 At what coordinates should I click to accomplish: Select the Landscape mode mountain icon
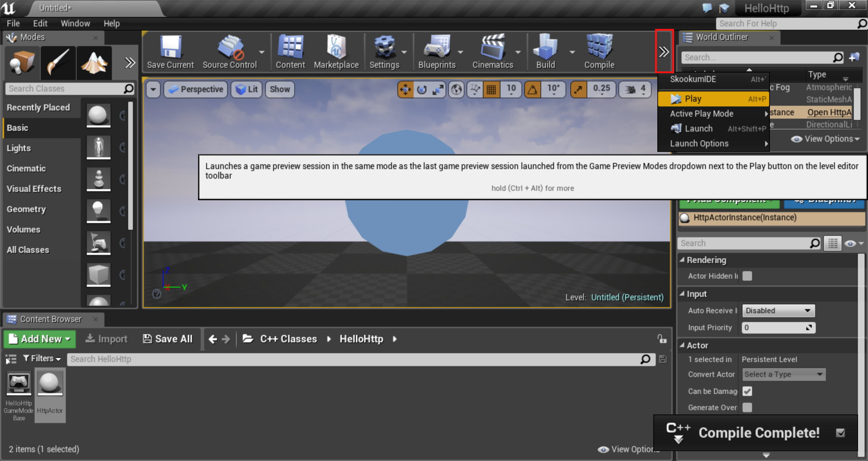coord(94,63)
